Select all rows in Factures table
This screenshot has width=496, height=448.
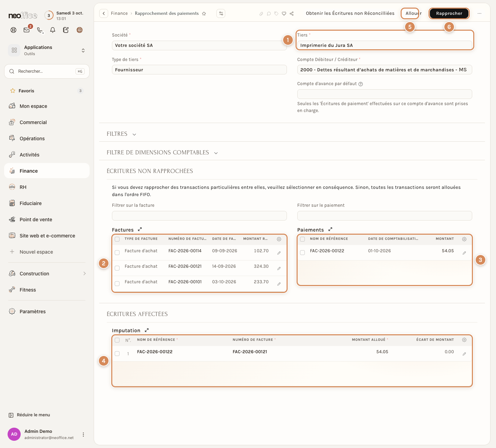(x=117, y=239)
